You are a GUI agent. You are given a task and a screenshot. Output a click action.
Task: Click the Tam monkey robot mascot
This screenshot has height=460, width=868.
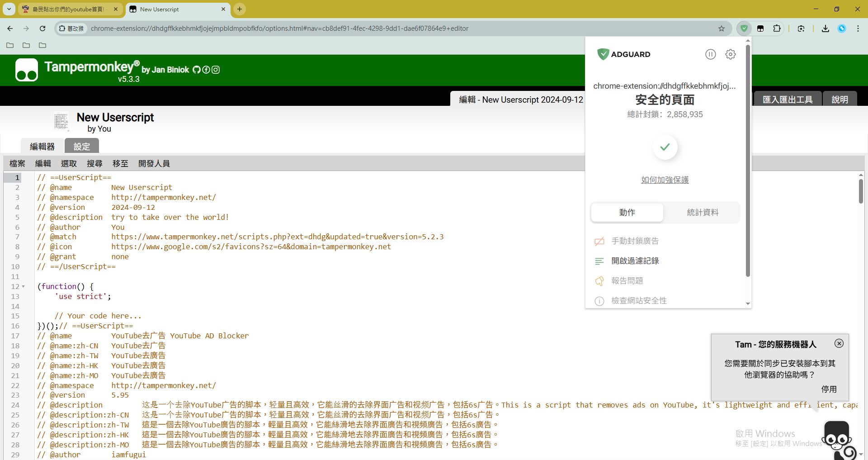[839, 440]
